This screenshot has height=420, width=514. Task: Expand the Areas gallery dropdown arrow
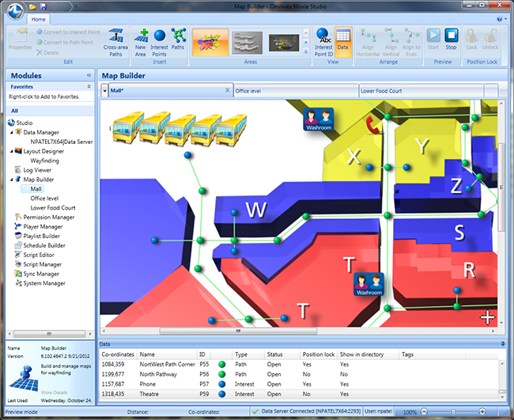tap(306, 51)
